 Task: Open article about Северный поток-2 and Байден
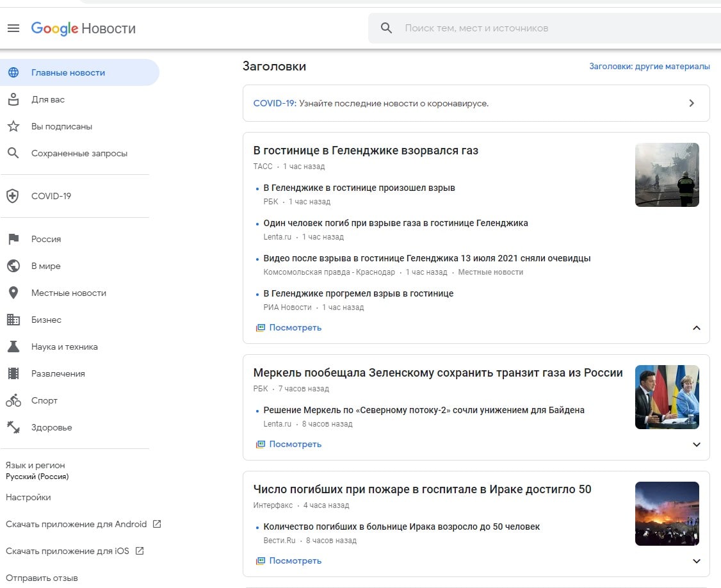coord(423,410)
